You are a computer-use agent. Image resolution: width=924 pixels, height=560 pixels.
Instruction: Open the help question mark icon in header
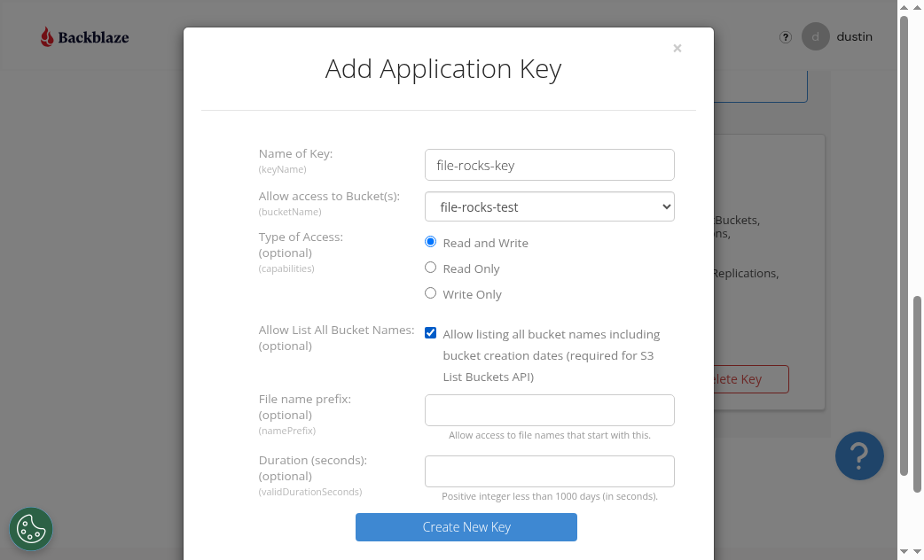[786, 37]
